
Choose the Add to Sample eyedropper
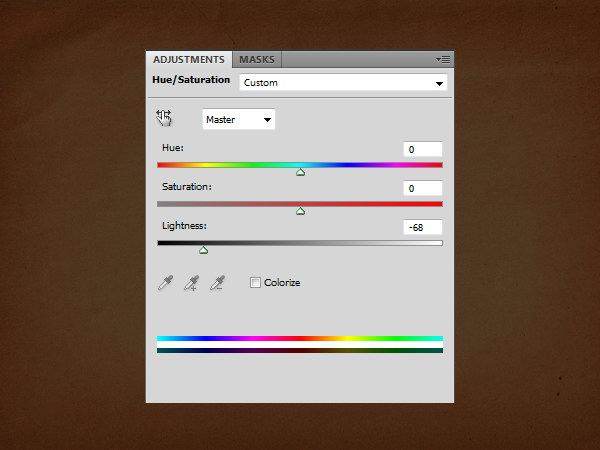[x=191, y=283]
